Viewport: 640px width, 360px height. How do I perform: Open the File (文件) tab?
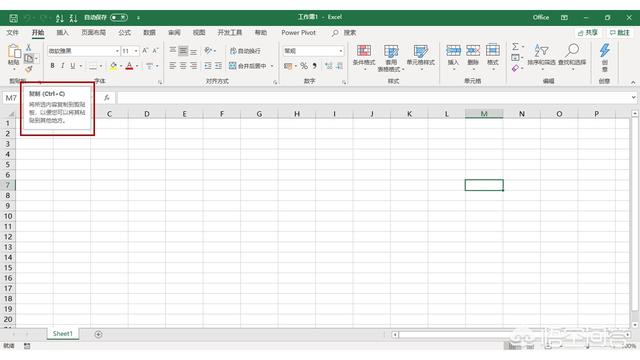(12, 33)
